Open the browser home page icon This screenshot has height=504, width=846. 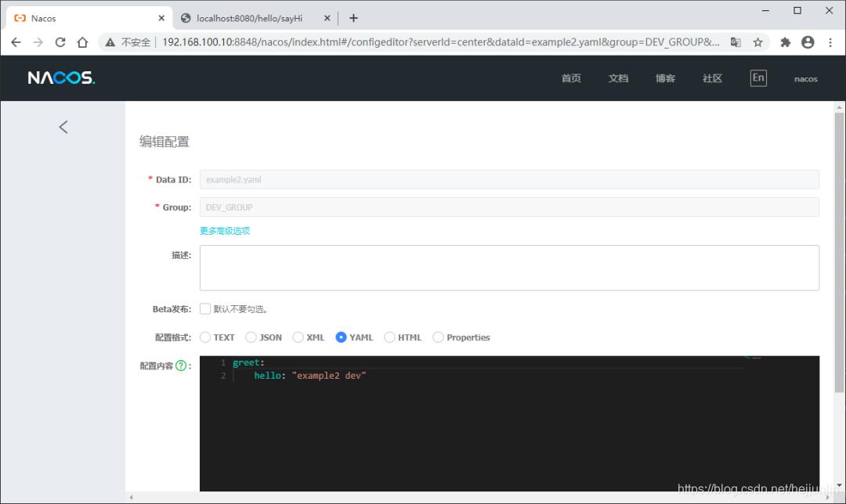coord(82,42)
